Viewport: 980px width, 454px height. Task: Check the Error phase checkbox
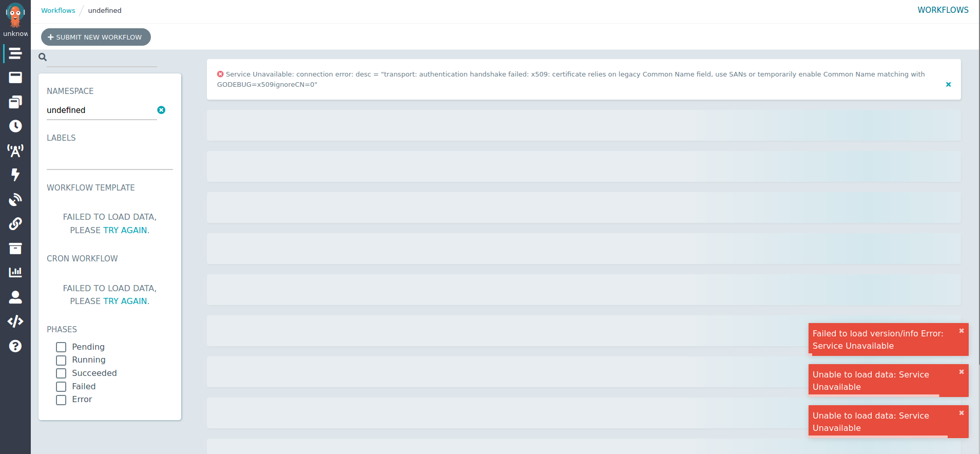point(61,400)
